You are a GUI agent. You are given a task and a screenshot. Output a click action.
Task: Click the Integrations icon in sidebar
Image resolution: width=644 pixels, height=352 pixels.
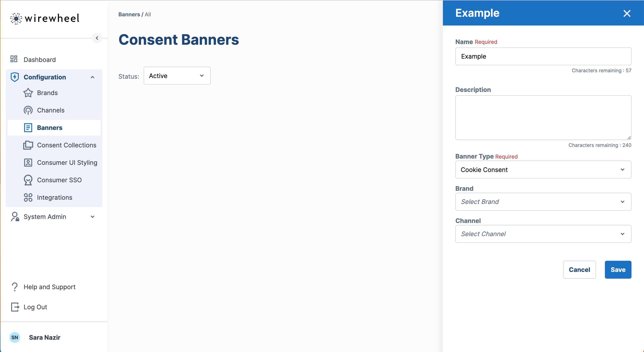[x=28, y=197]
